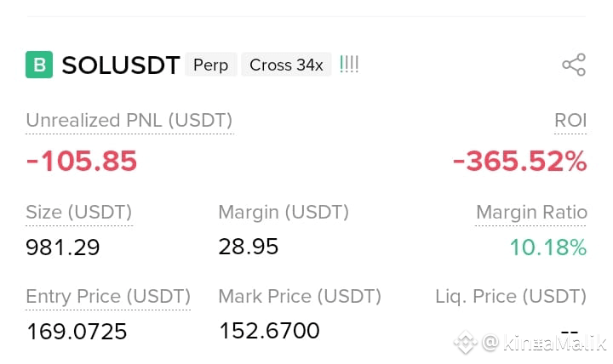Tap the 28.95 margin value
This screenshot has width=613, height=364.
pos(249,247)
